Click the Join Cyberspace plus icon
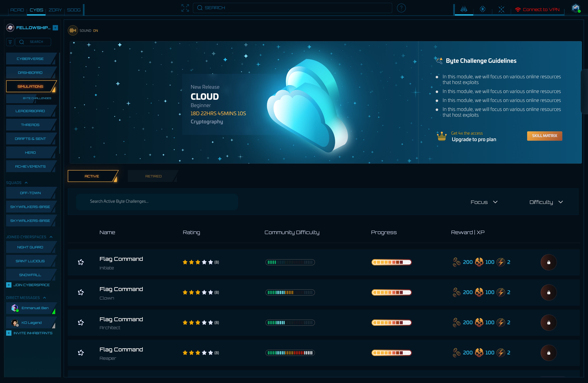The height and width of the screenshot is (383, 588). (x=9, y=285)
